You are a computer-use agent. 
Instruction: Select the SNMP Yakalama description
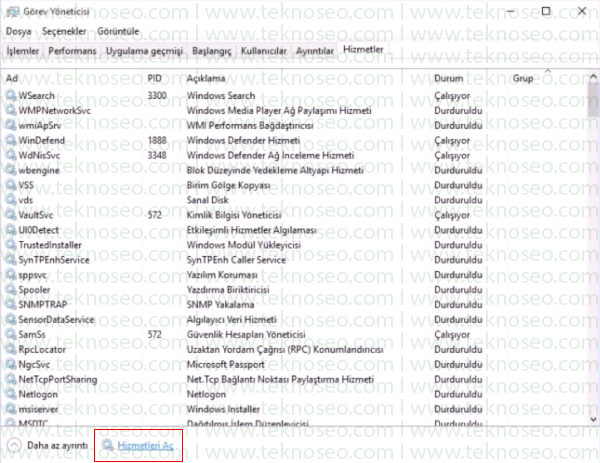pyautogui.click(x=220, y=304)
